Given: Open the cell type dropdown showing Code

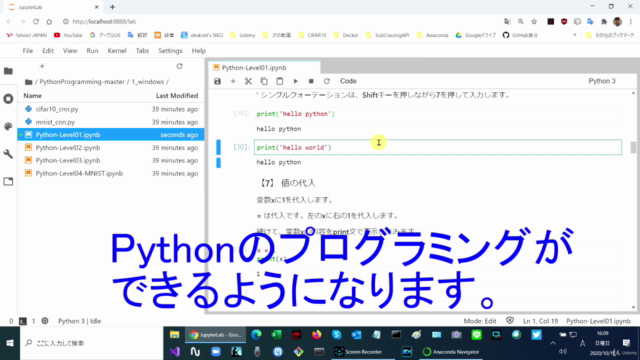Looking at the screenshot, I should [348, 81].
